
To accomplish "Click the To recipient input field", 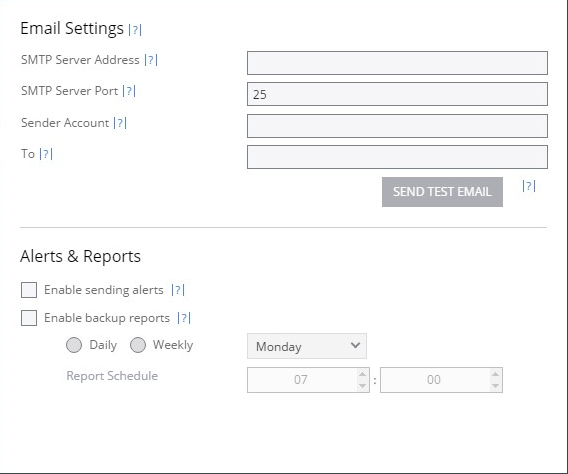I will coord(397,157).
